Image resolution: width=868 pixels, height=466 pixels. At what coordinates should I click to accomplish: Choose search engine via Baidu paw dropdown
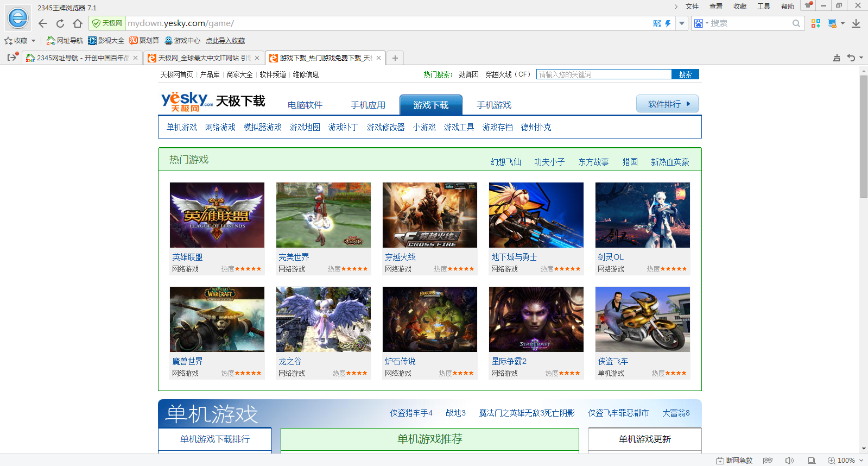701,23
